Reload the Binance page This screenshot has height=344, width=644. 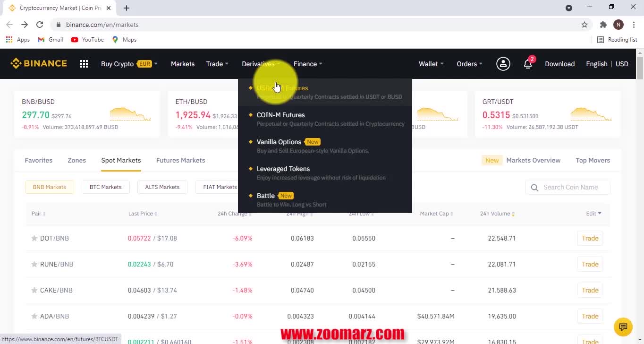40,25
